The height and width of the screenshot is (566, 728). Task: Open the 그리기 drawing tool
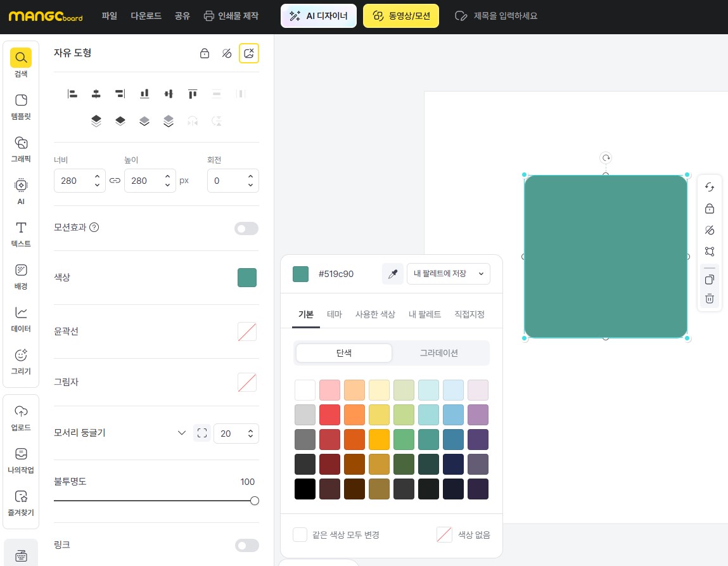(x=21, y=361)
